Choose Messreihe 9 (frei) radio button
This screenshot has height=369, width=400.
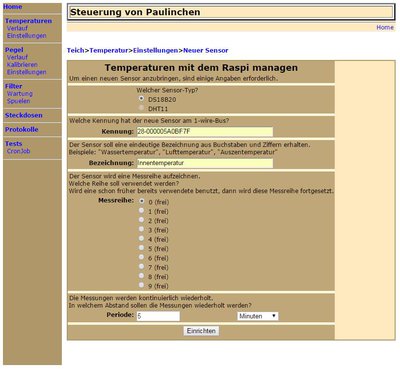pos(142,285)
